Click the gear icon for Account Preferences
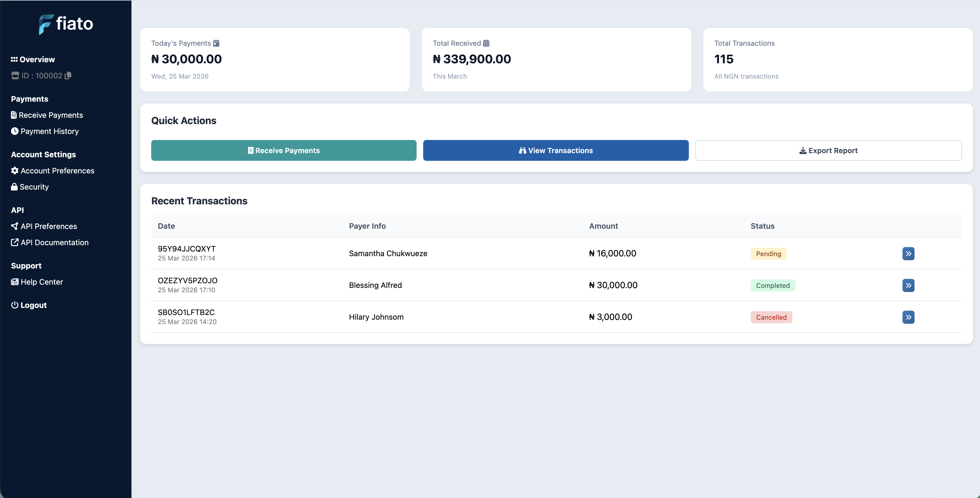 (x=15, y=170)
